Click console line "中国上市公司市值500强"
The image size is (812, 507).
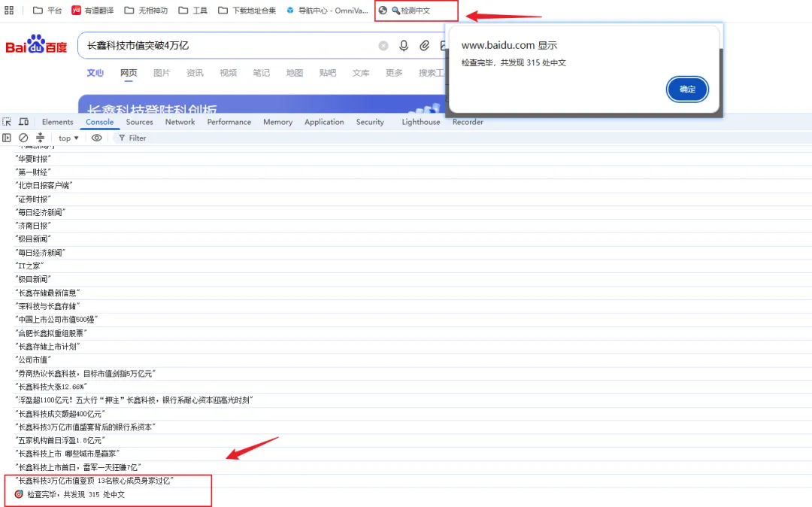[56, 320]
